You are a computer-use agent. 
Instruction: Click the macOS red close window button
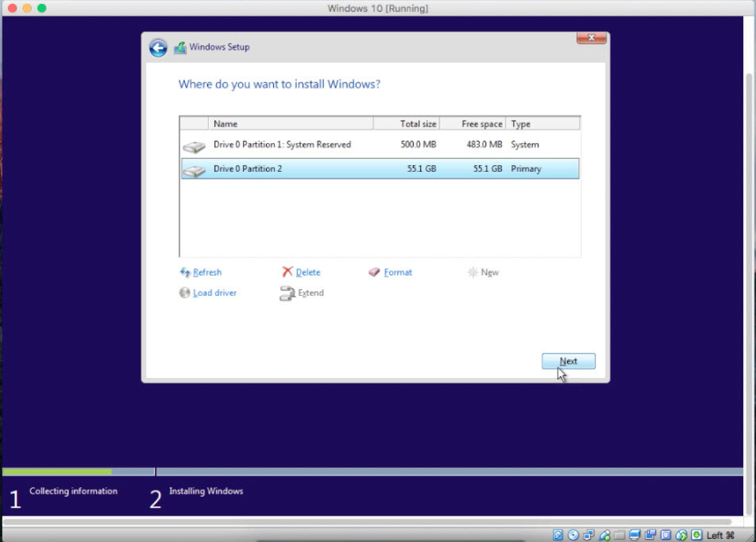[13, 8]
